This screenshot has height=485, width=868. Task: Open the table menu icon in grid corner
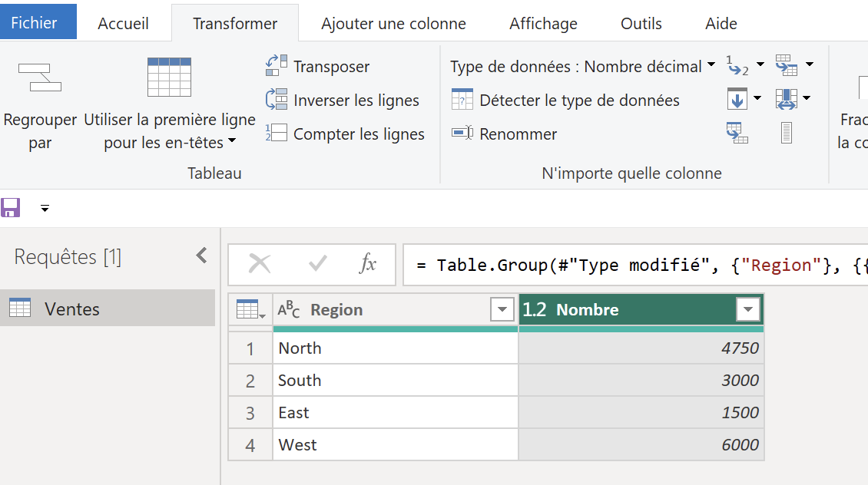pos(250,309)
